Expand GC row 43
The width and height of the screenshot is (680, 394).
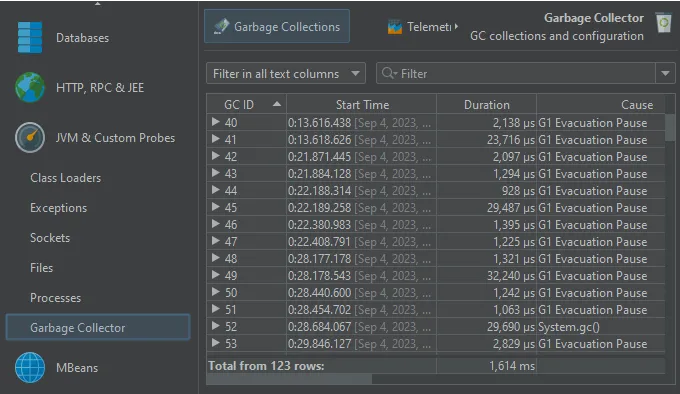[216, 173]
